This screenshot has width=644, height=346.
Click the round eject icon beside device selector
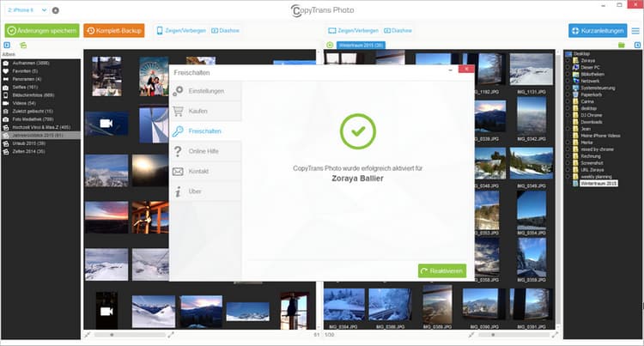56,10
